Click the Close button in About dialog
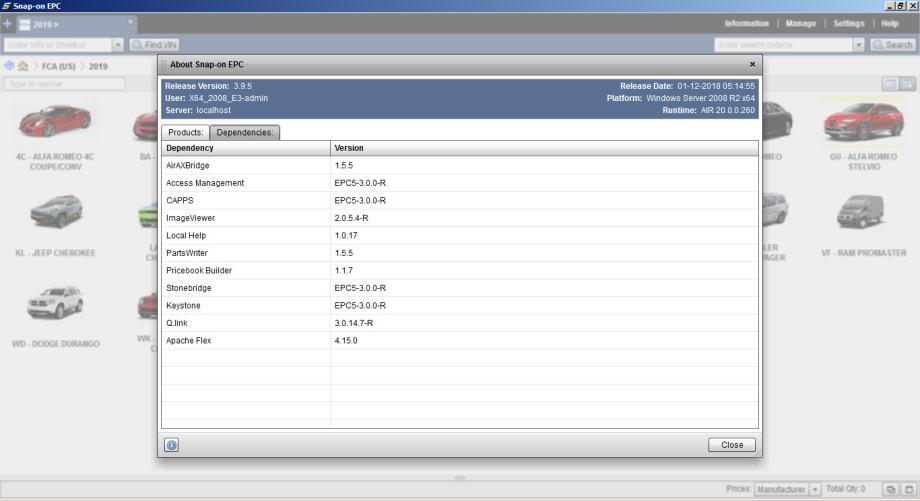Screen dimensions: 920x501 (732, 445)
